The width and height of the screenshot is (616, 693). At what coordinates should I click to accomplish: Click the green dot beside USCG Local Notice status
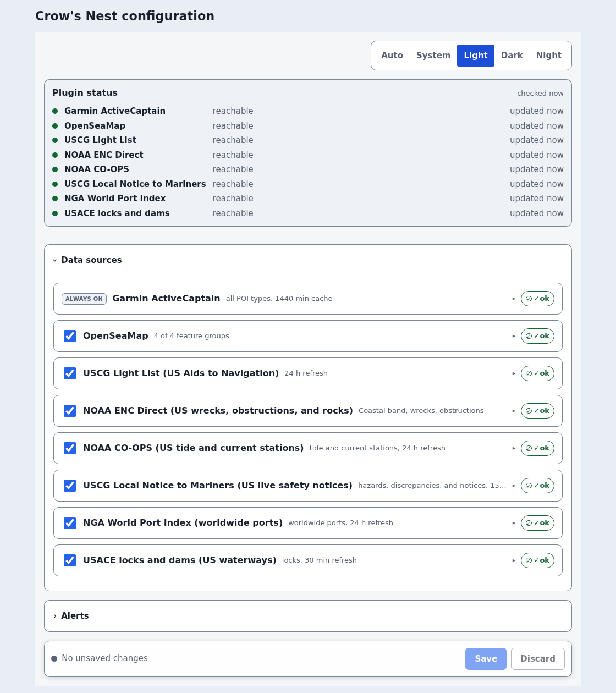click(55, 184)
